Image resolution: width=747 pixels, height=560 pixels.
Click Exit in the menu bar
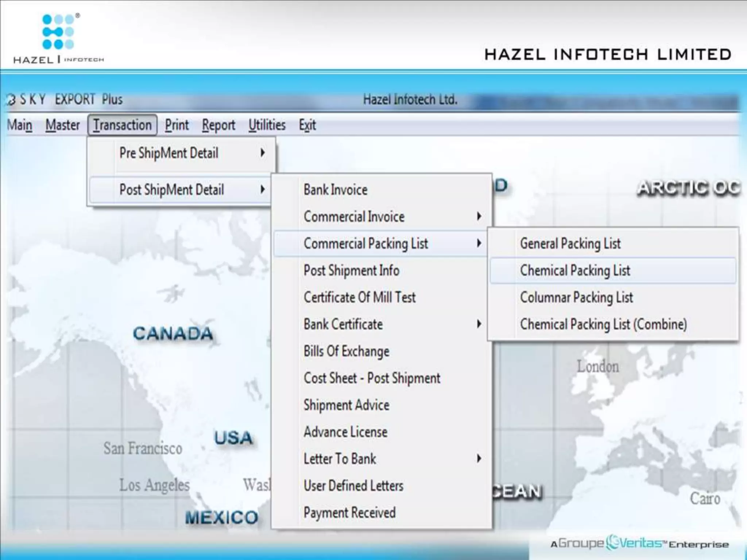click(307, 125)
